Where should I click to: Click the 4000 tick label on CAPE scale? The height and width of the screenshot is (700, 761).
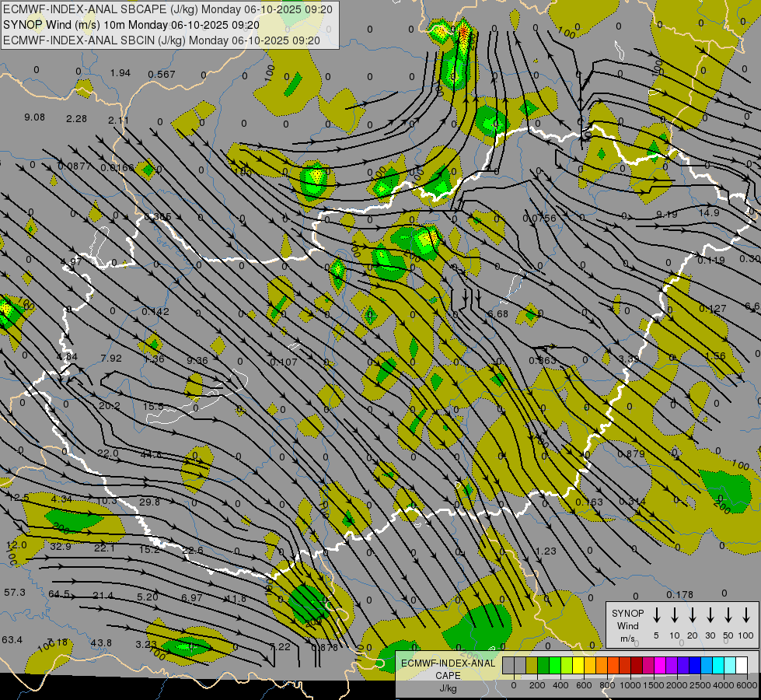point(724,685)
